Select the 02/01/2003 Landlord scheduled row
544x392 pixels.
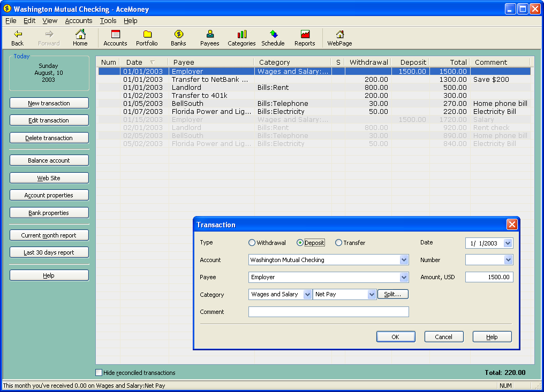(x=314, y=128)
